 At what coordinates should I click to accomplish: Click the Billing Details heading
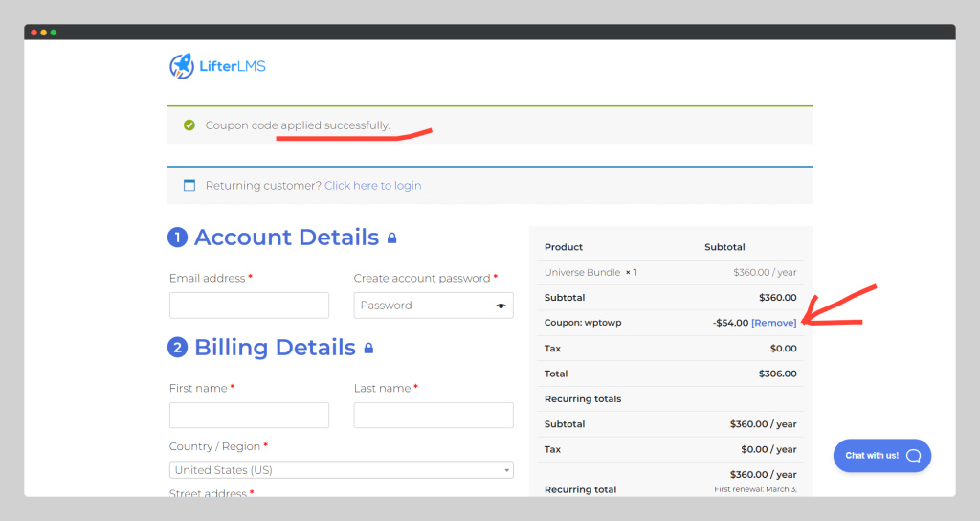click(275, 347)
